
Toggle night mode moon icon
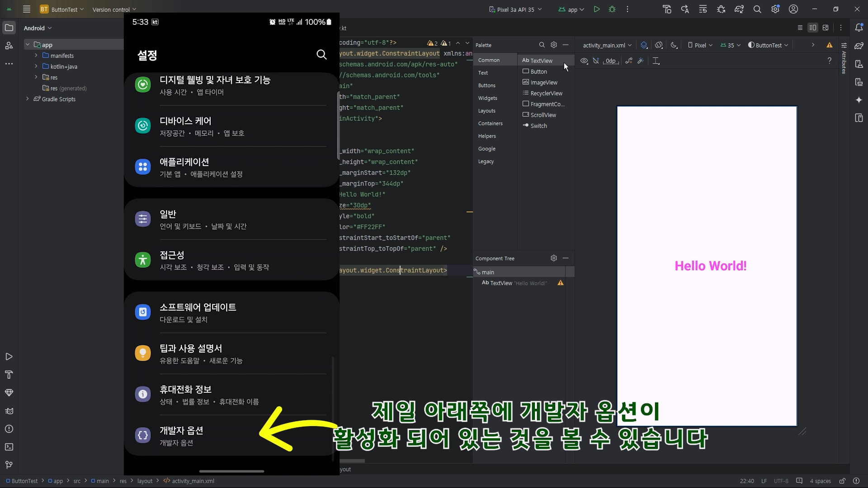[x=674, y=45]
